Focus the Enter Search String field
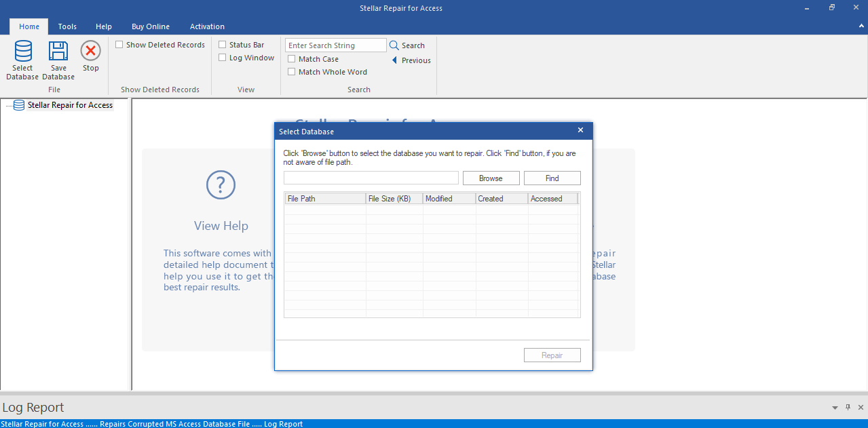The width and height of the screenshot is (868, 428). [x=336, y=45]
